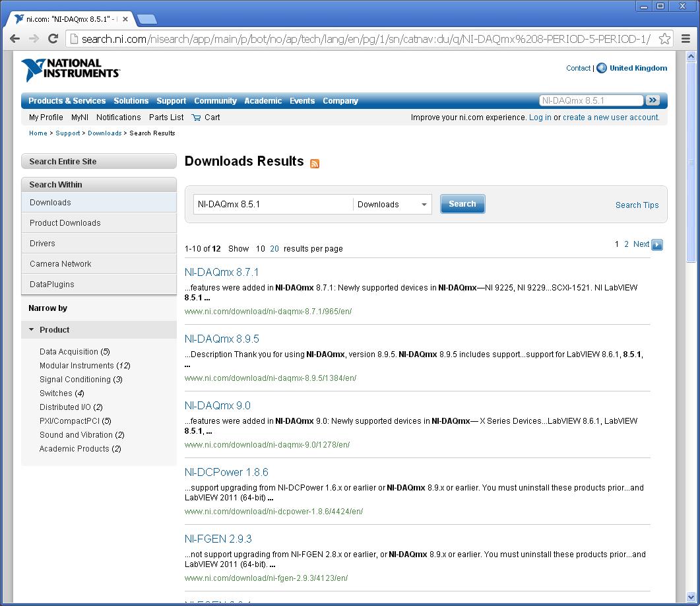Open Products & Services menu

pos(67,101)
